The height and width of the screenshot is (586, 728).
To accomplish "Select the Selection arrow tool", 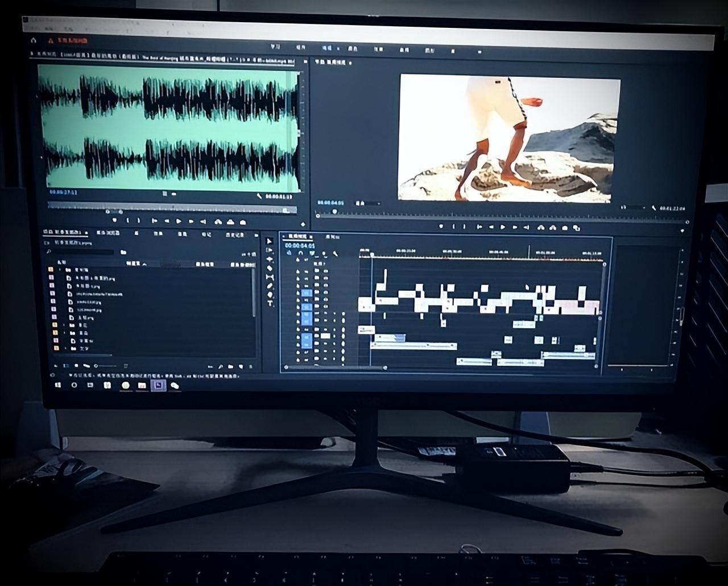I will pyautogui.click(x=270, y=242).
